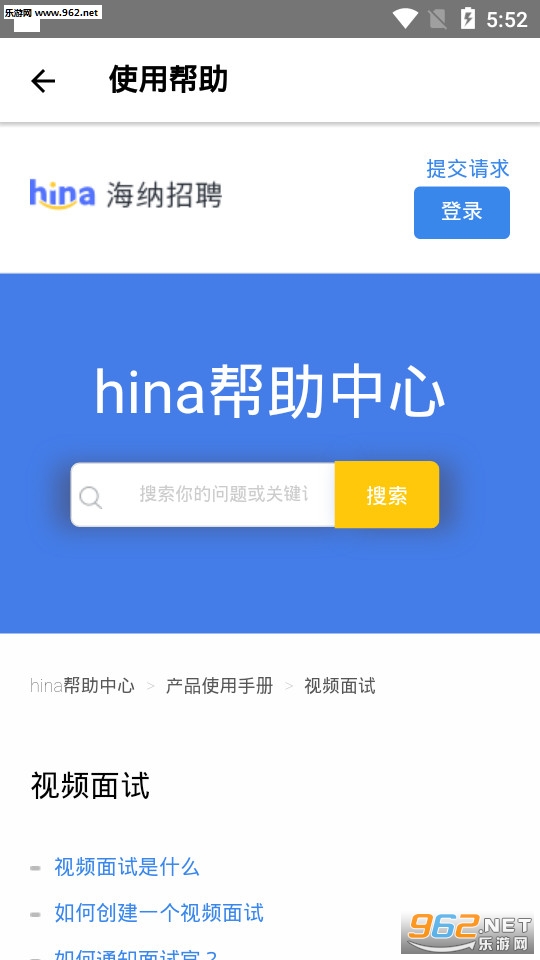540x960 pixels.
Task: Click the 5:52 clock in status bar
Action: pyautogui.click(x=506, y=20)
